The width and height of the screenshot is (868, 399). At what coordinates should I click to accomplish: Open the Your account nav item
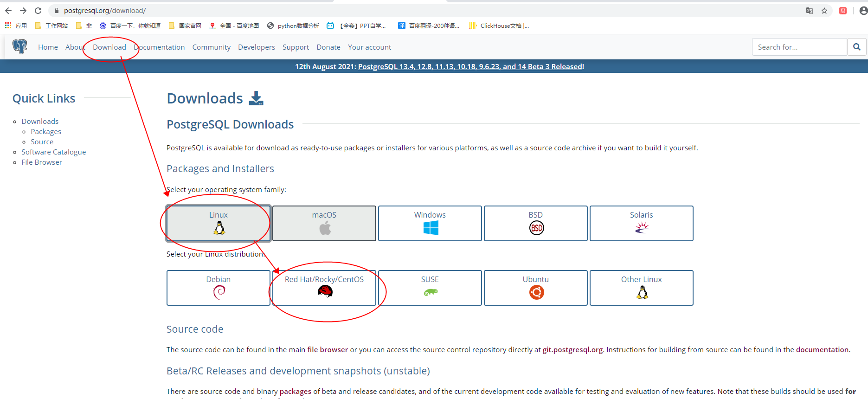(x=370, y=47)
